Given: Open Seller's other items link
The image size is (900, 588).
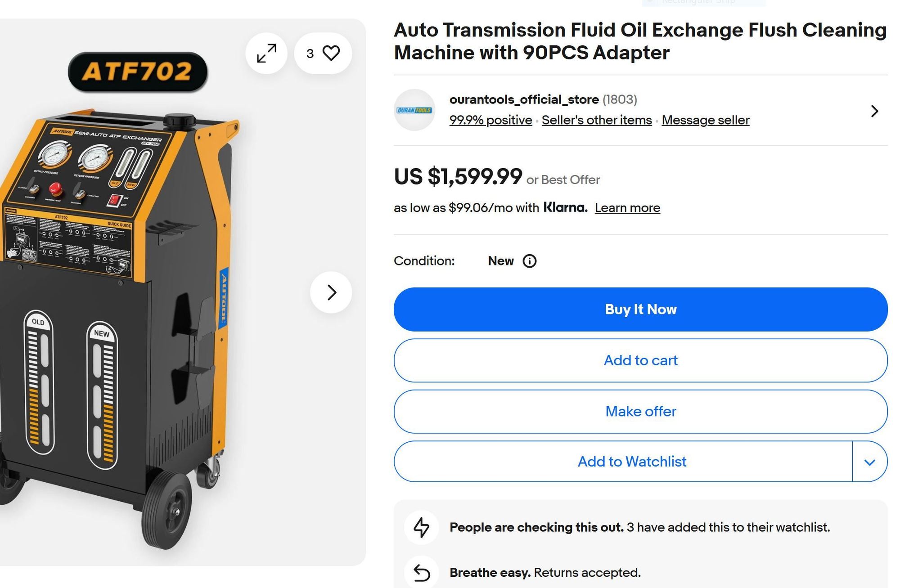Looking at the screenshot, I should point(597,120).
